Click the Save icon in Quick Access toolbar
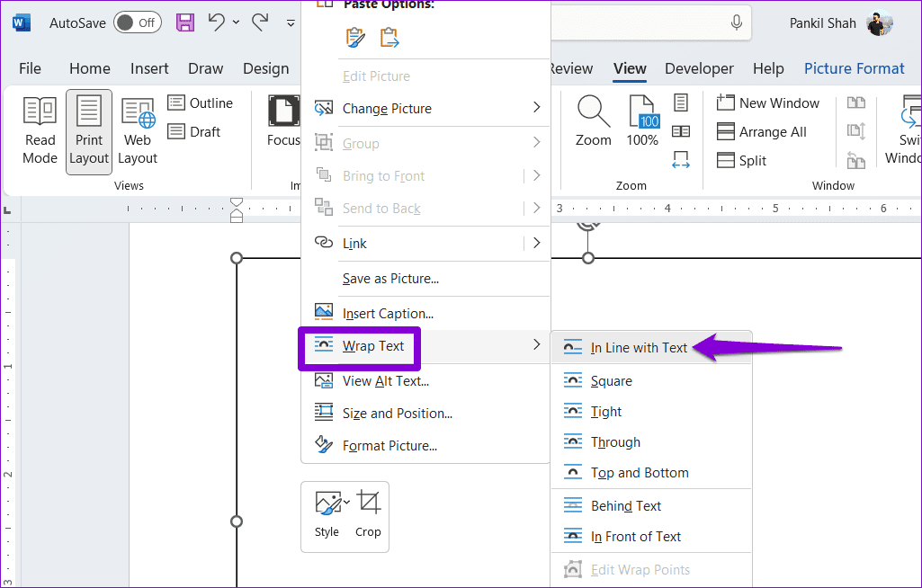Viewport: 922px width, 588px height. click(184, 22)
